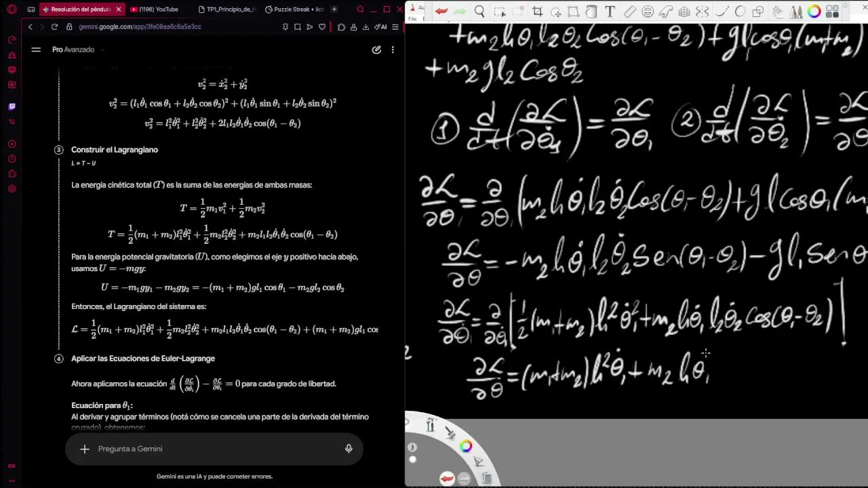This screenshot has height=488, width=868.
Task: Click the pin icon in address bar
Action: click(285, 26)
